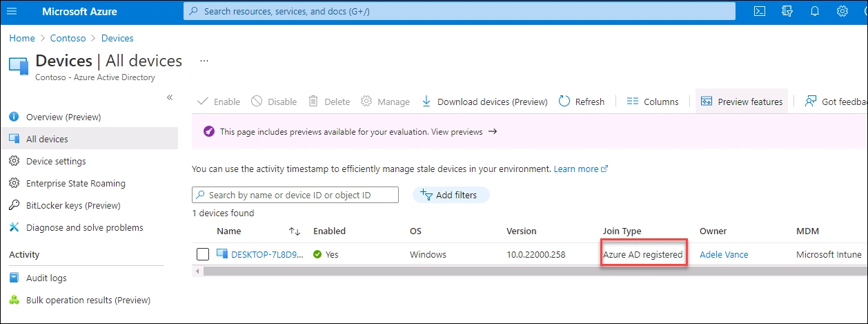Click the MDM column header
Image resolution: width=868 pixels, height=324 pixels.
pos(807,231)
